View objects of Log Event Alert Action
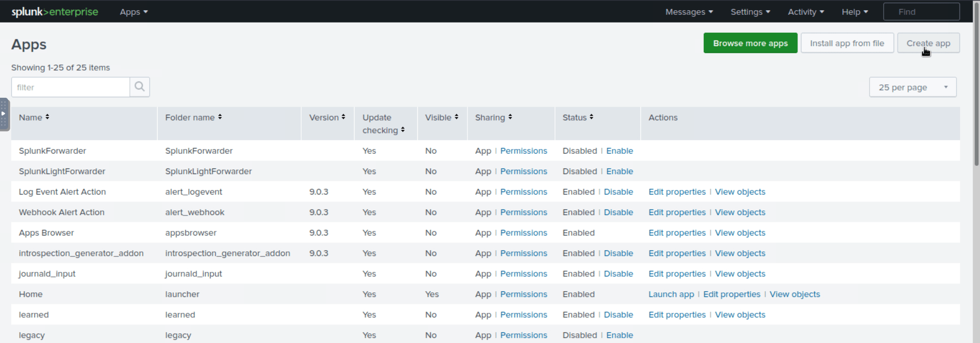The width and height of the screenshot is (980, 343). tap(740, 191)
